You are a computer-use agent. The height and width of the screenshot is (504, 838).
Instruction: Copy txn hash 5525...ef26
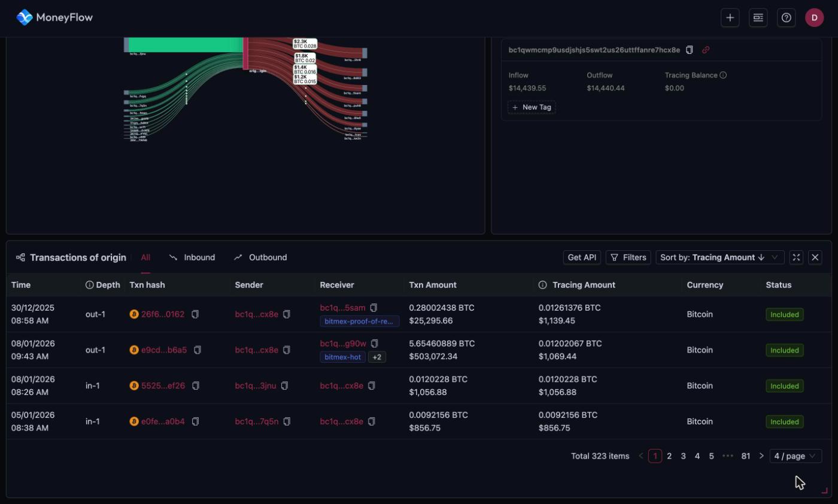pyautogui.click(x=196, y=386)
